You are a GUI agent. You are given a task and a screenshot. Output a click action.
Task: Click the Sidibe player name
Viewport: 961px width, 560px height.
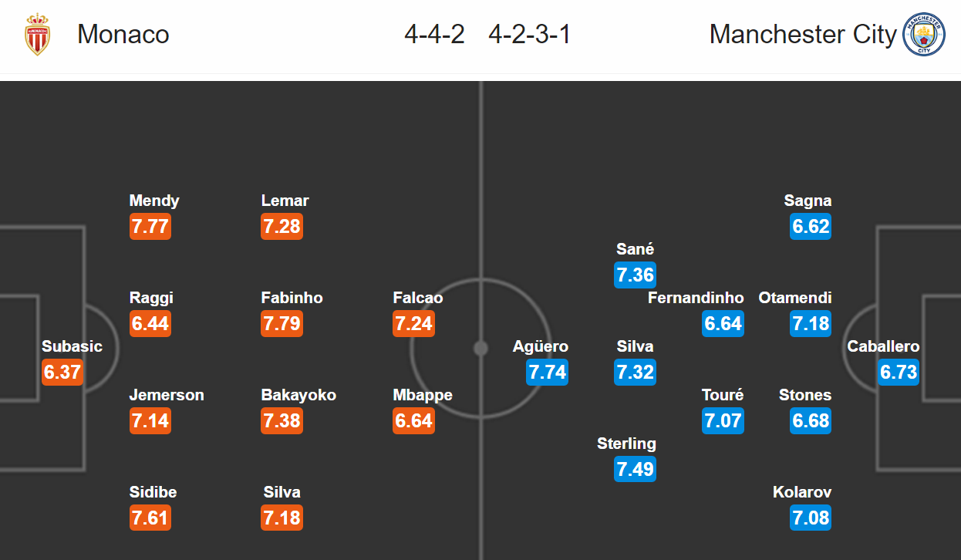(153, 492)
